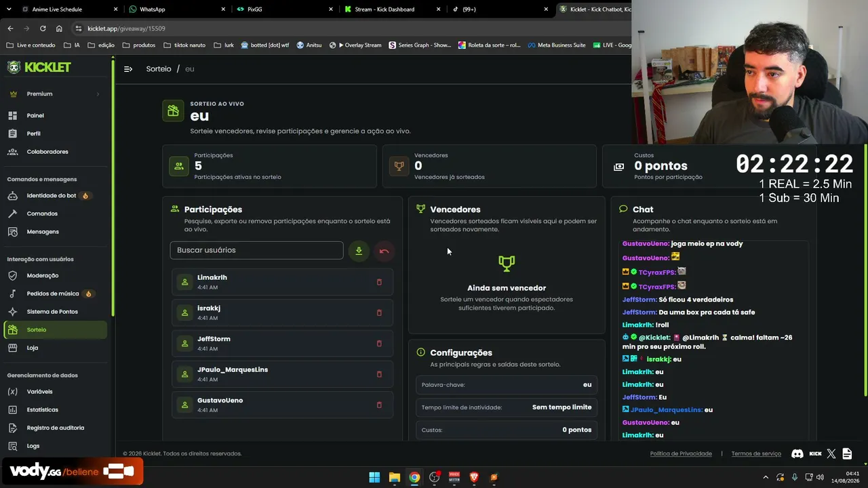The height and width of the screenshot is (488, 868).
Task: Select the Limakrlh participant row name
Action: [x=212, y=278]
